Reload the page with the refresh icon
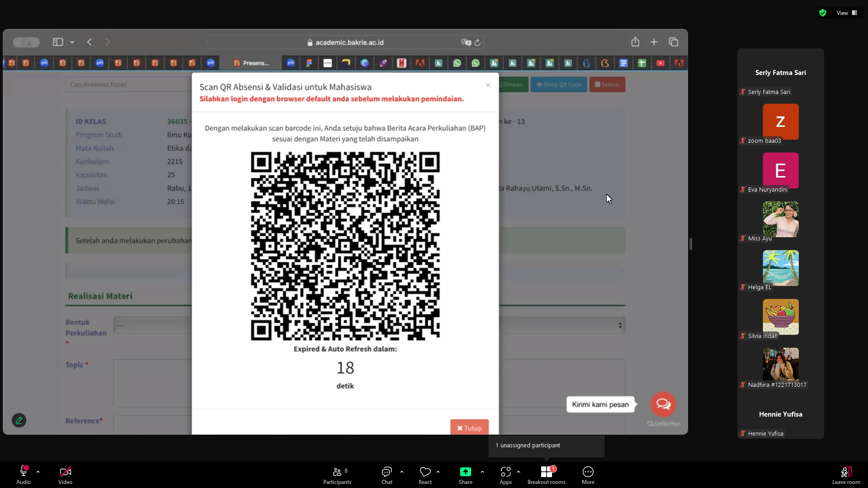The height and width of the screenshot is (488, 868). point(477,42)
